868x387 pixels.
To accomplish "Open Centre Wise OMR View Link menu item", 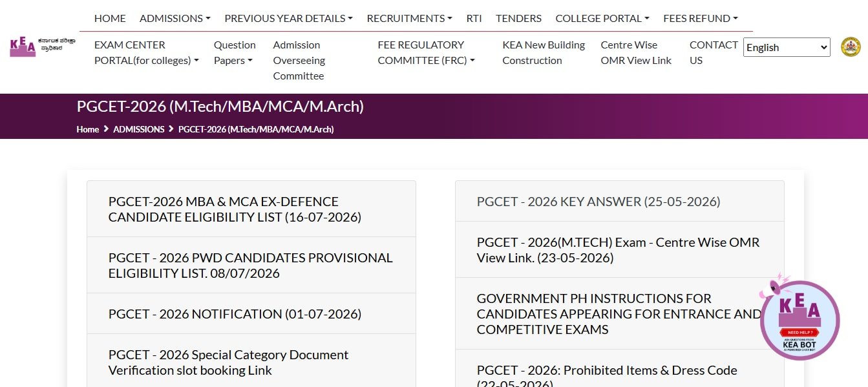I will pos(636,52).
